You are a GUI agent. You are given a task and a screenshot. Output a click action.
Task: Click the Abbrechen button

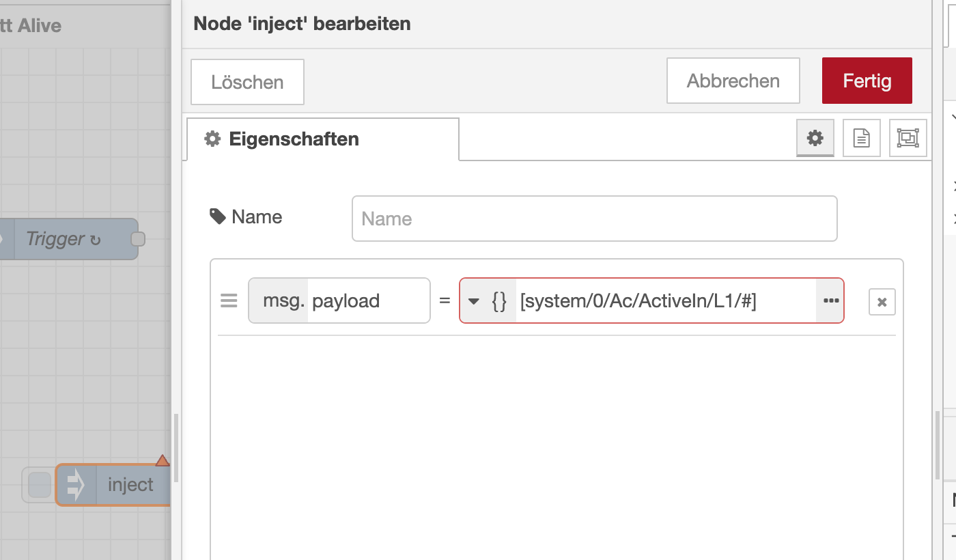[x=733, y=81]
